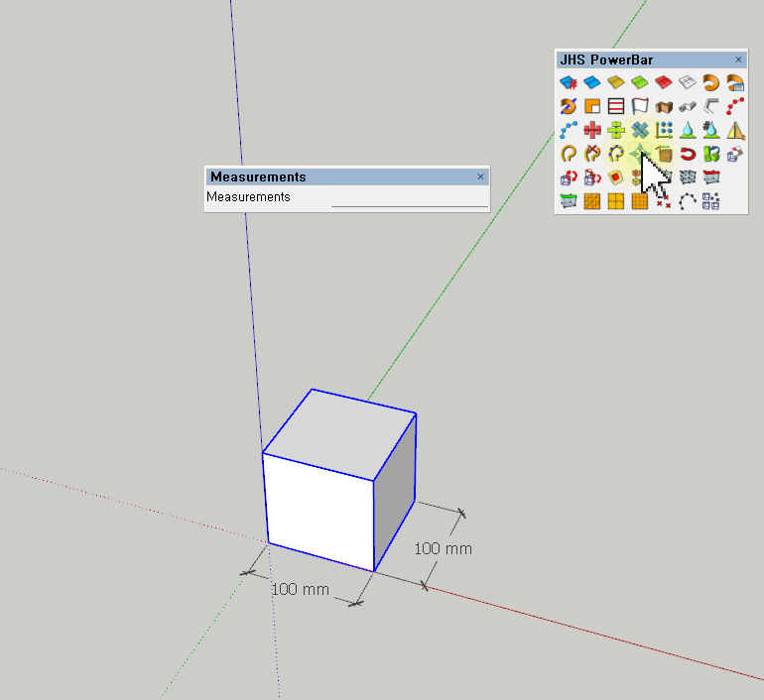Click the dotted arc icon
The image size is (764, 700).
click(x=688, y=201)
